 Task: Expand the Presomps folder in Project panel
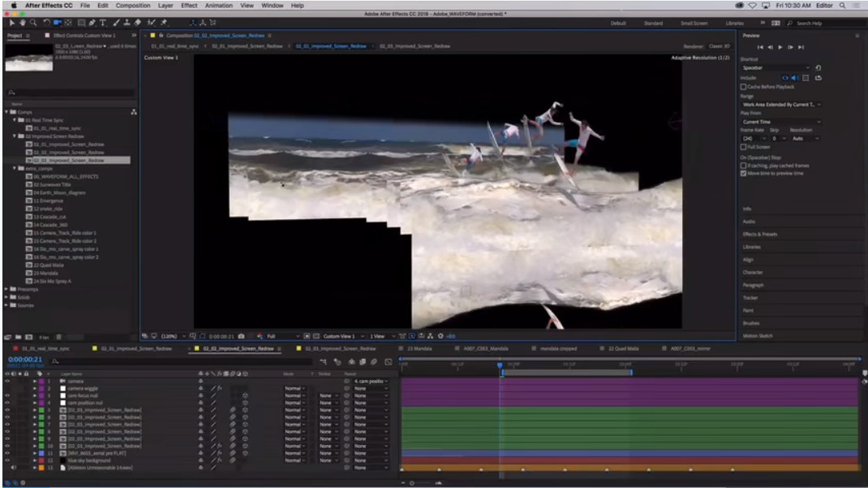7,289
